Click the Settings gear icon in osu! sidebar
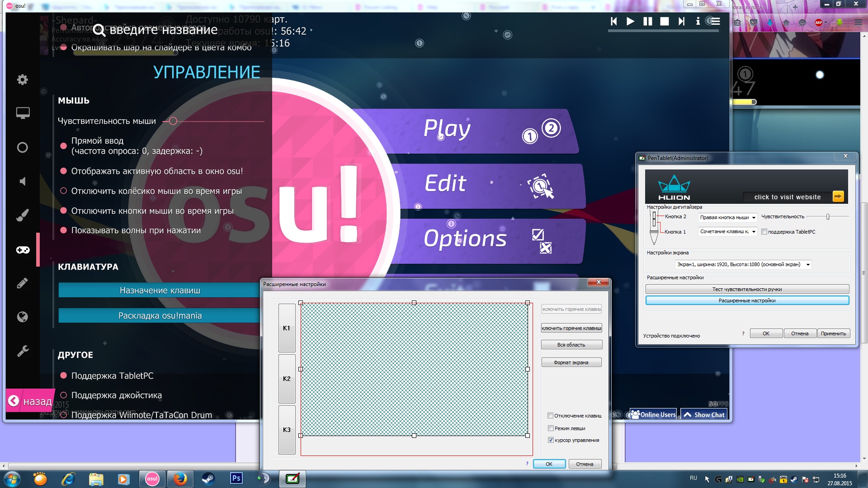 [23, 78]
